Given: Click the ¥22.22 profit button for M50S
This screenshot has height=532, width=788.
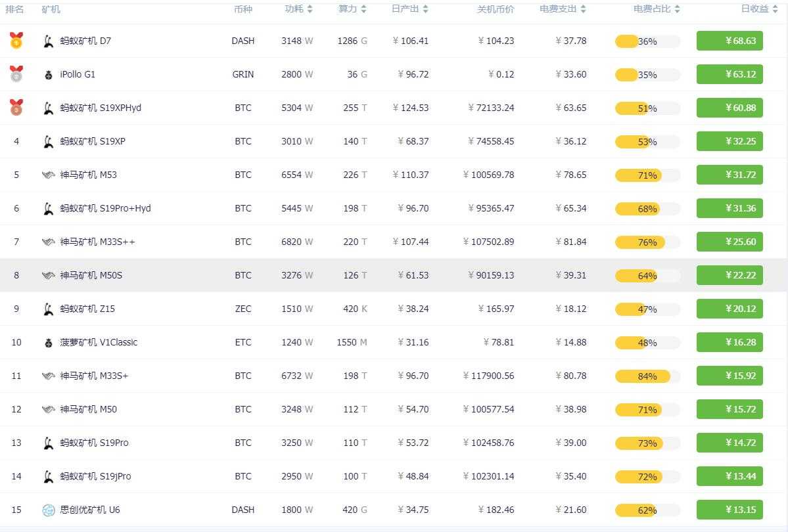Looking at the screenshot, I should click(730, 275).
